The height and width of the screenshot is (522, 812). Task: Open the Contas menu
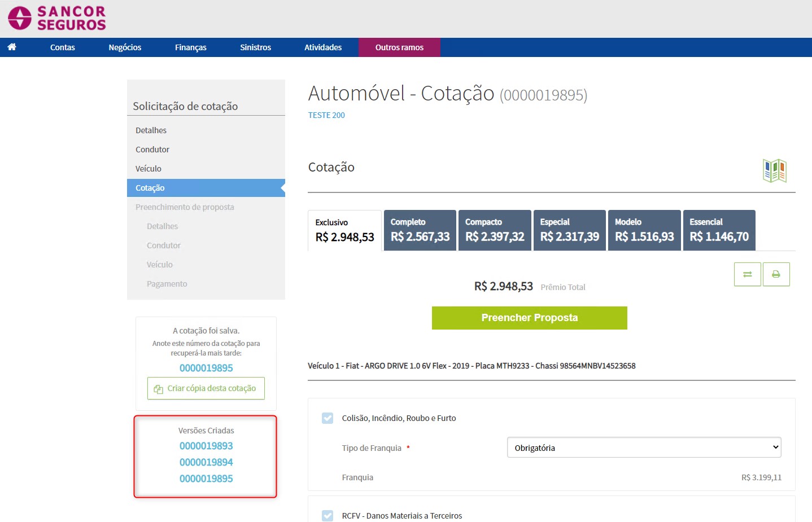click(x=63, y=47)
